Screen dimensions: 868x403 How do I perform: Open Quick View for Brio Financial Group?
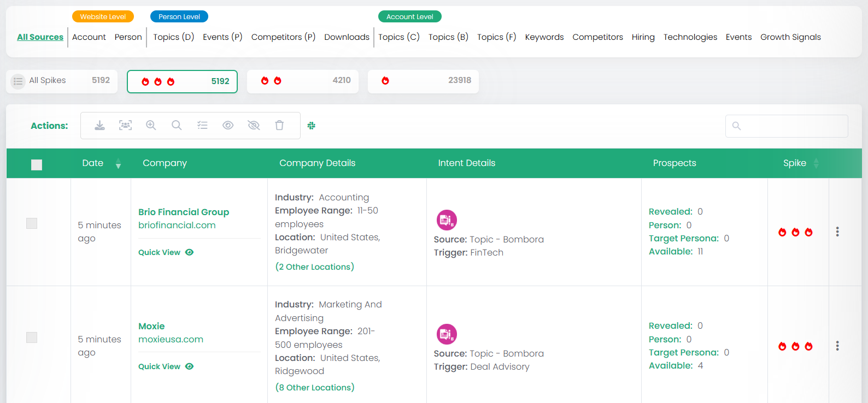coord(166,252)
